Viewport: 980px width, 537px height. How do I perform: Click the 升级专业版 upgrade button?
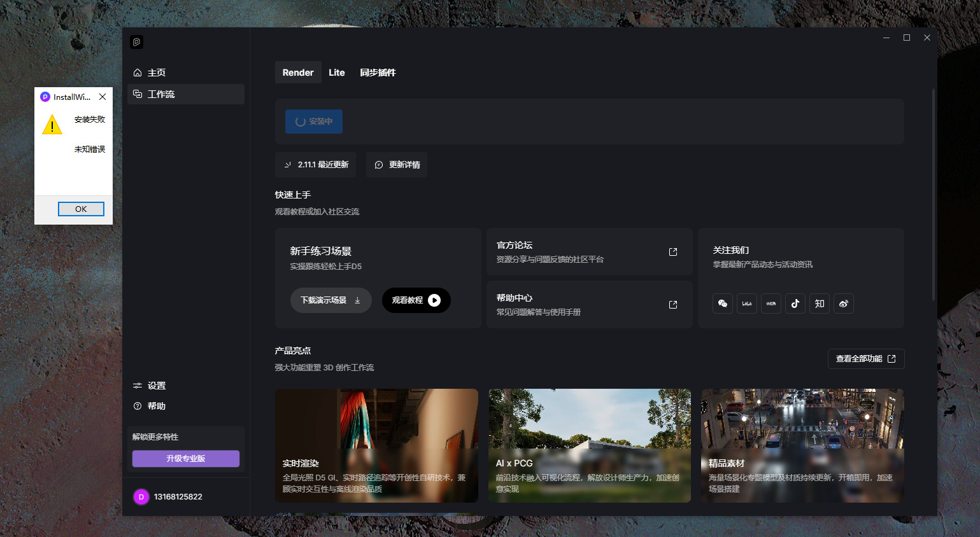[186, 459]
